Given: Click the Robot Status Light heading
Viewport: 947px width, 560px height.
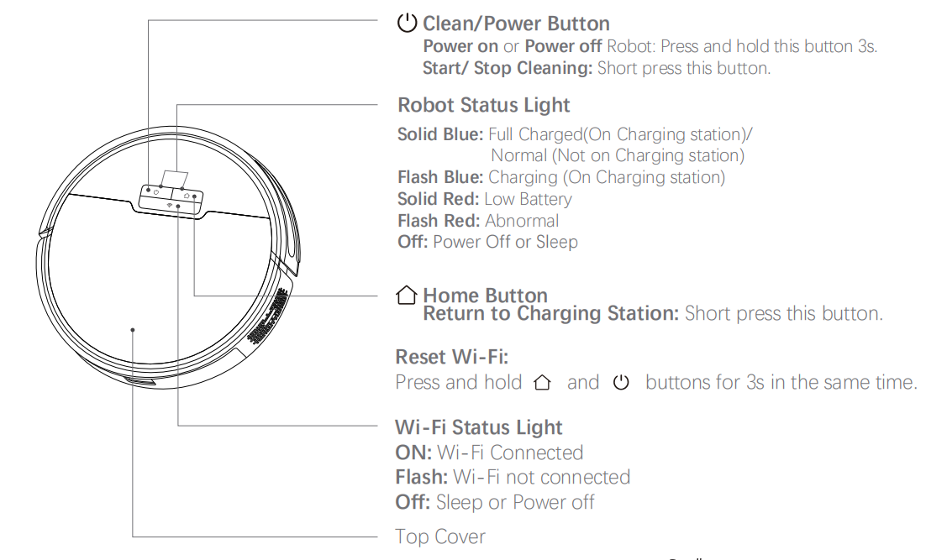Looking at the screenshot, I should click(x=484, y=105).
